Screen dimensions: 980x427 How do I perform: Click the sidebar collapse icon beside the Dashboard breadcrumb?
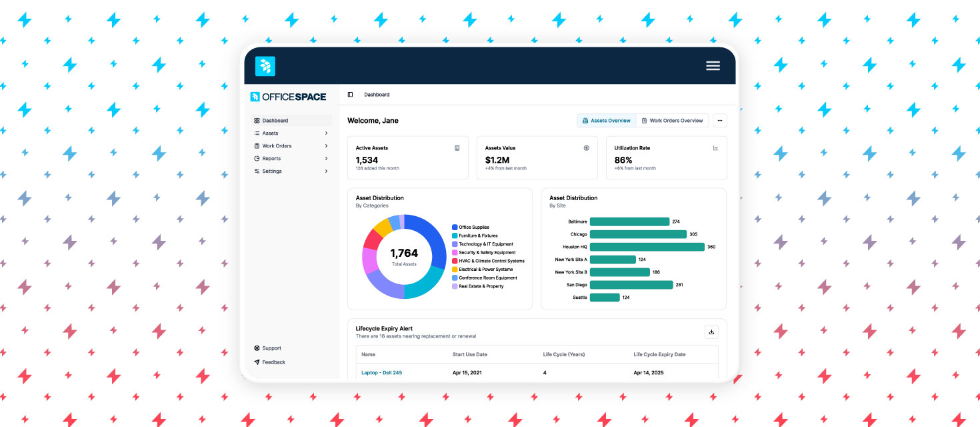[350, 94]
